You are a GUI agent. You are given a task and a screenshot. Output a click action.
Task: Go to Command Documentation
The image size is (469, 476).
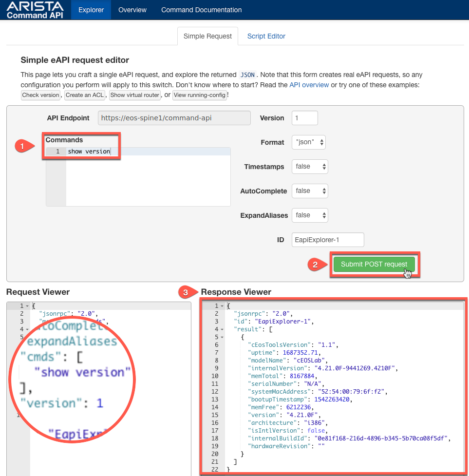[201, 10]
